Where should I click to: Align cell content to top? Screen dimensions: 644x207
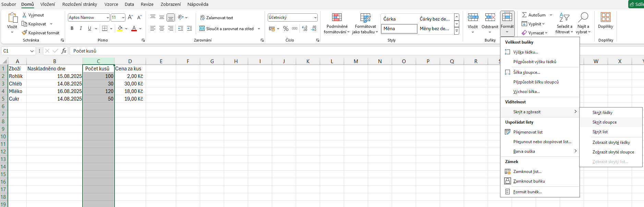pyautogui.click(x=153, y=17)
